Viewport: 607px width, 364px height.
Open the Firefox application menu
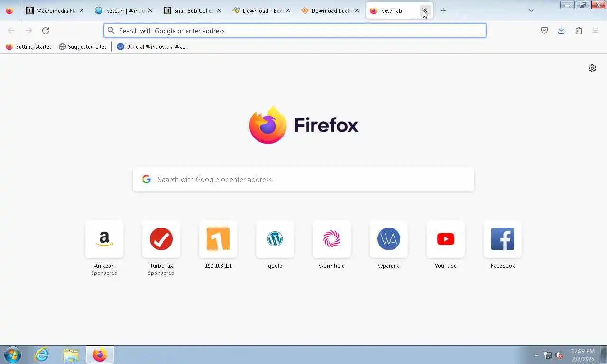[596, 31]
